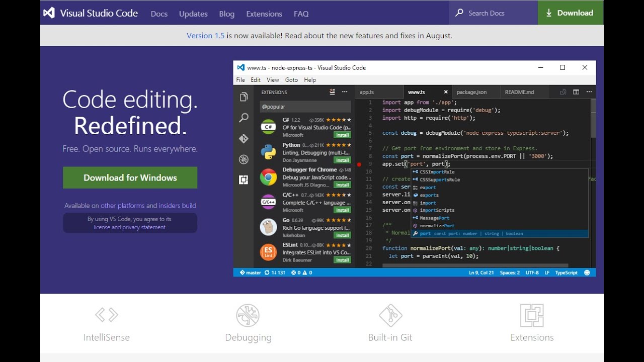Click errors and warnings count in status bar
The image size is (644, 362).
[x=301, y=273]
